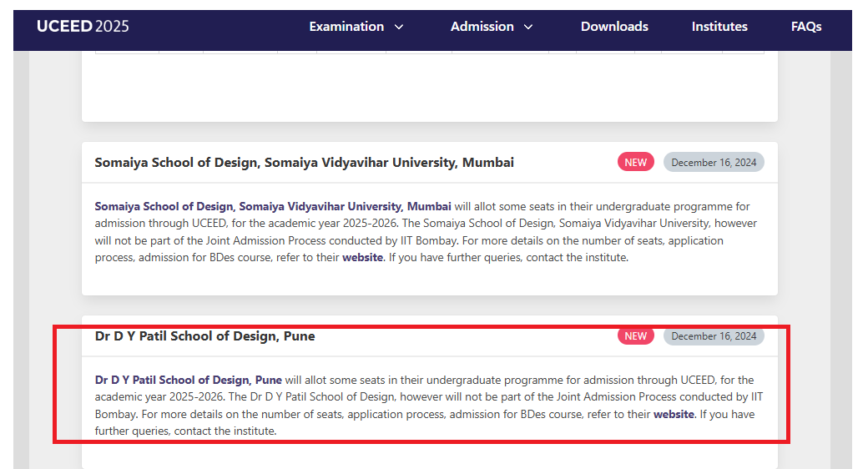Follow the Somaiya website link
The height and width of the screenshot is (469, 868).
point(362,258)
